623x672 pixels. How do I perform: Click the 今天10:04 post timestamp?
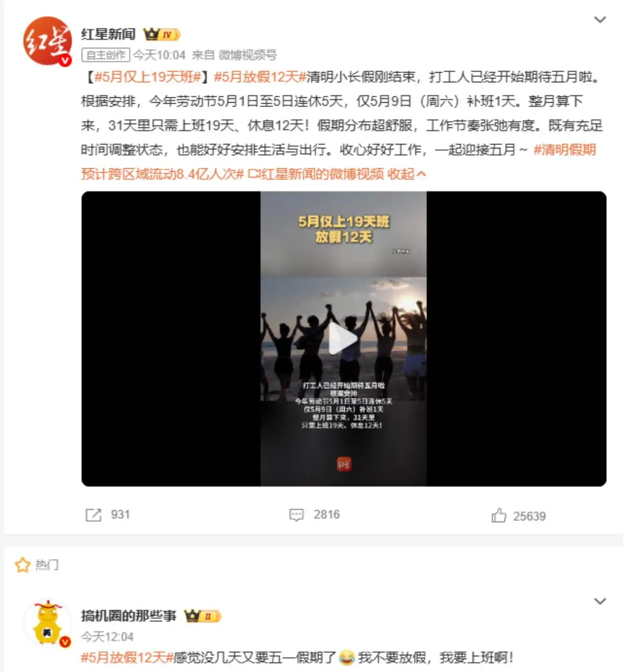click(x=159, y=55)
